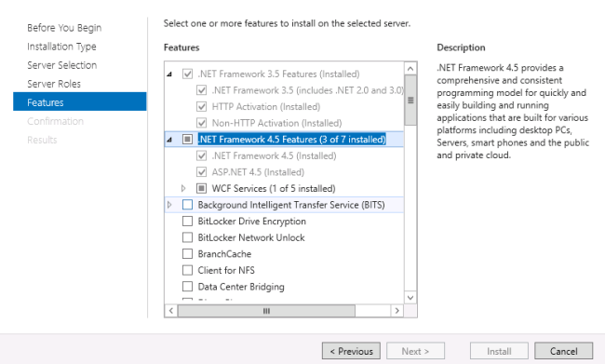The height and width of the screenshot is (364, 605).
Task: Select .NET Framework 4.5 (Installed) label
Action: (274, 156)
